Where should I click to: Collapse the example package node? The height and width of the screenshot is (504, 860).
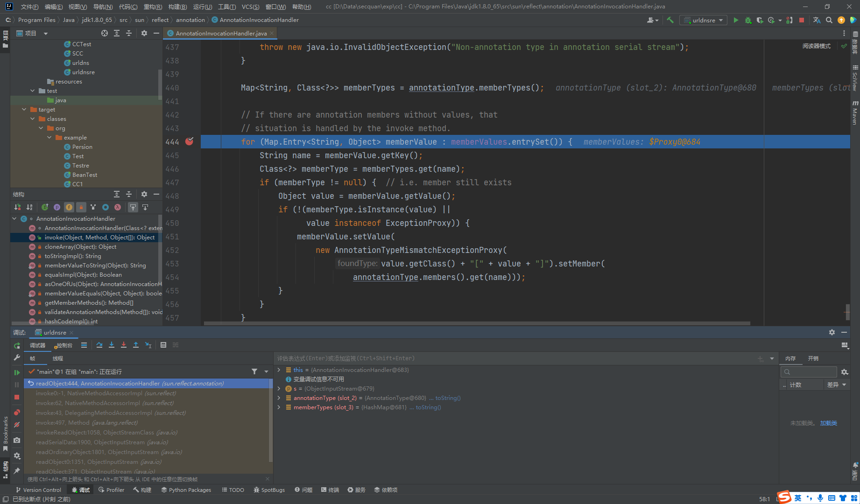tap(49, 137)
